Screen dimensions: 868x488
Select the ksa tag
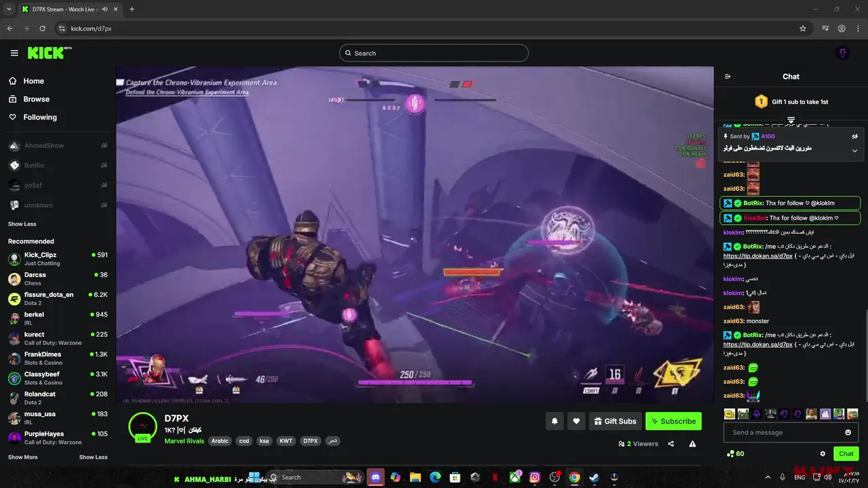coord(264,441)
